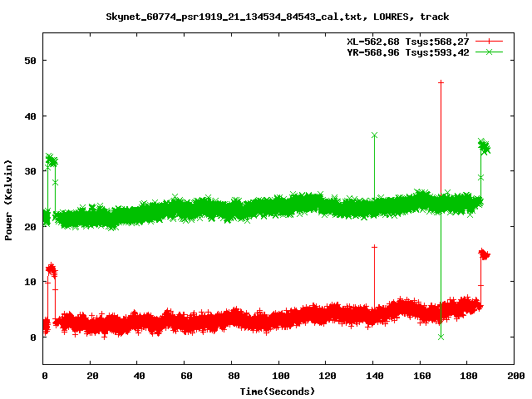Click the Time(Seconds) x-axis label
Viewport: 532px width, 399px height.
click(x=277, y=392)
